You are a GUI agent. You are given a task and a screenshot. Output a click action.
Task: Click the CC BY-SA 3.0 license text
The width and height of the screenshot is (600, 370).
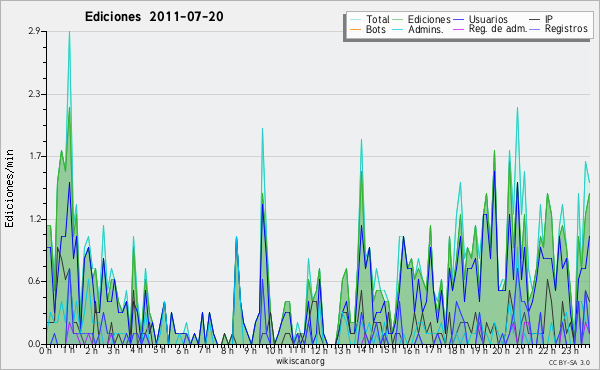[569, 362]
